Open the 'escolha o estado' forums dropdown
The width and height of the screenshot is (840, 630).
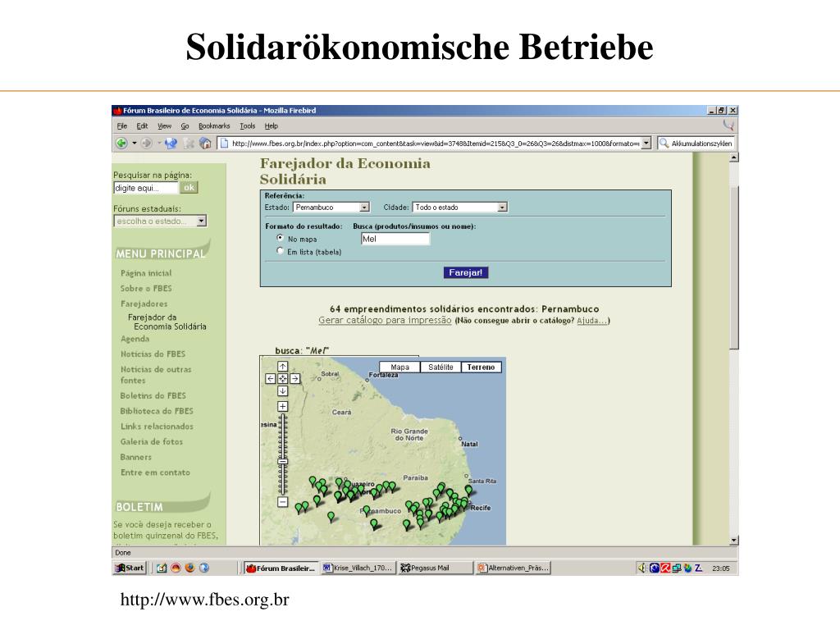[160, 221]
